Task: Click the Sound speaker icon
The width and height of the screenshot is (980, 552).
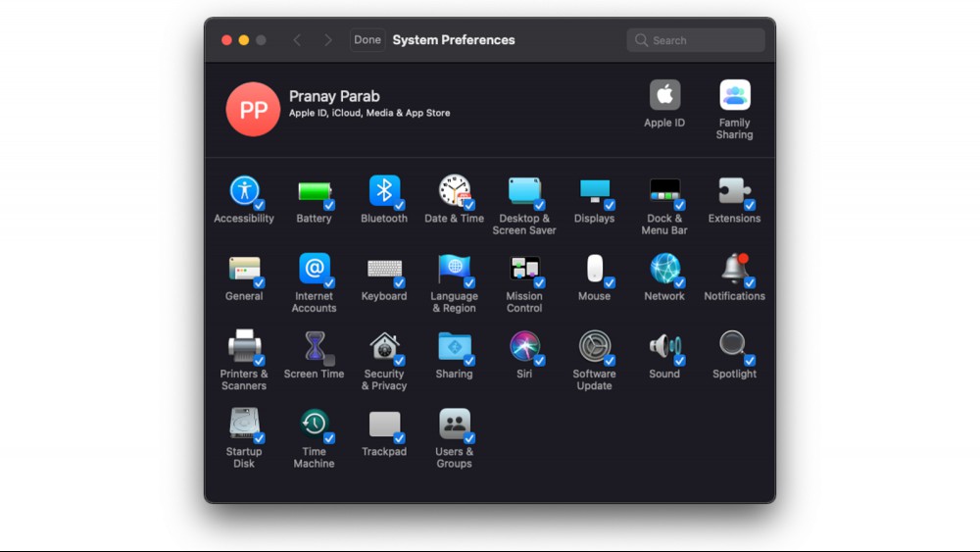Action: (664, 346)
